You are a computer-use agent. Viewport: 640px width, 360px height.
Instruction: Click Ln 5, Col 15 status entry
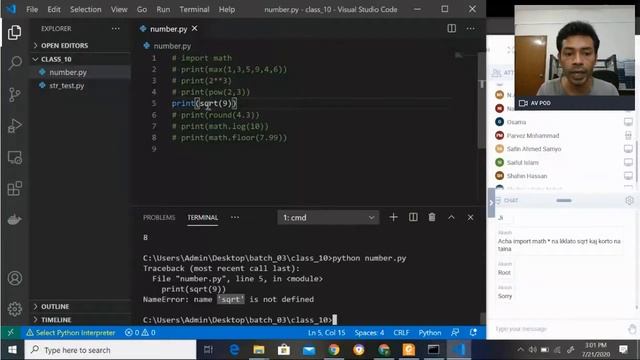326,333
